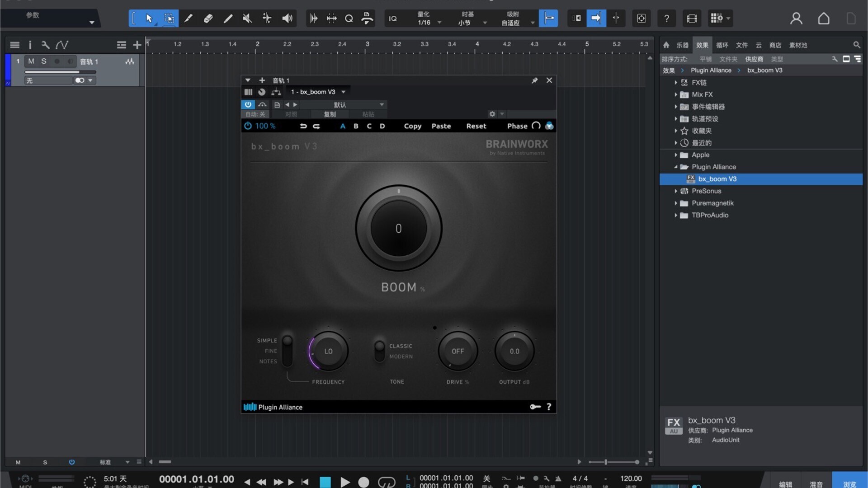Viewport: 868px width, 488px height.
Task: Start playback with the Play button
Action: pos(345,482)
